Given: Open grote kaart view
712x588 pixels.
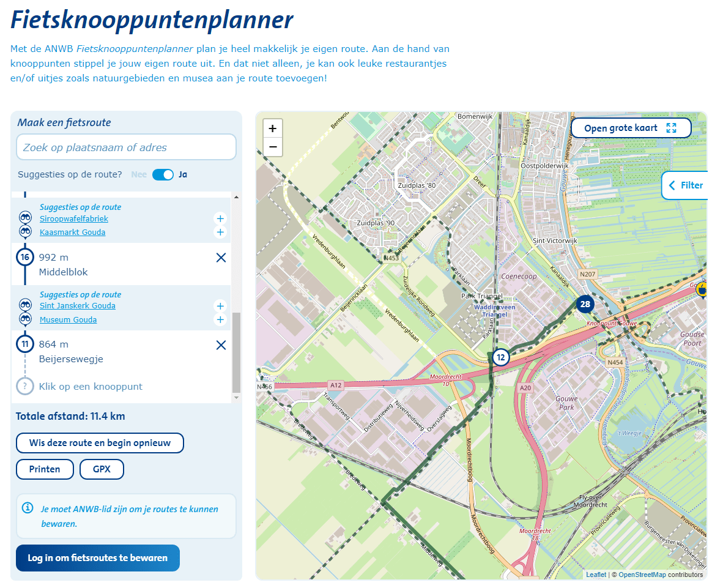Looking at the screenshot, I should 631,128.
